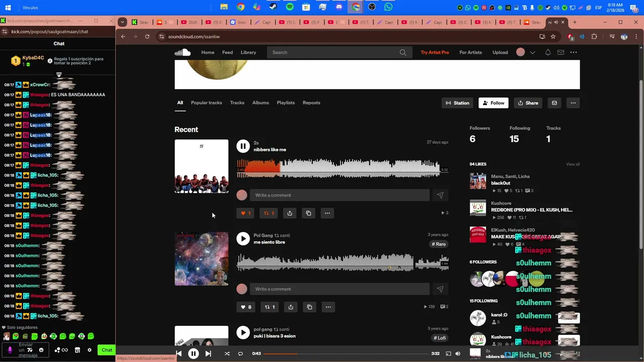Switch to the Tracks tab

[237, 103]
